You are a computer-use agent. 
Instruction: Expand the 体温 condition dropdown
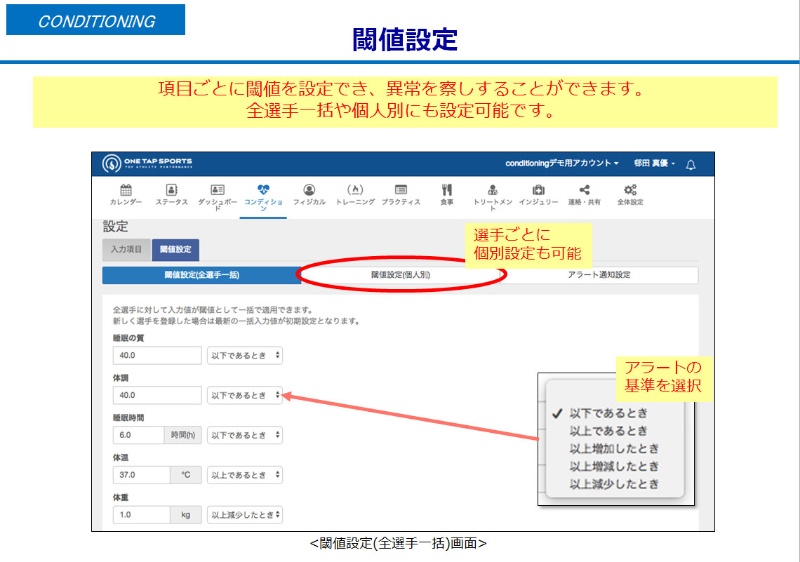[x=245, y=475]
